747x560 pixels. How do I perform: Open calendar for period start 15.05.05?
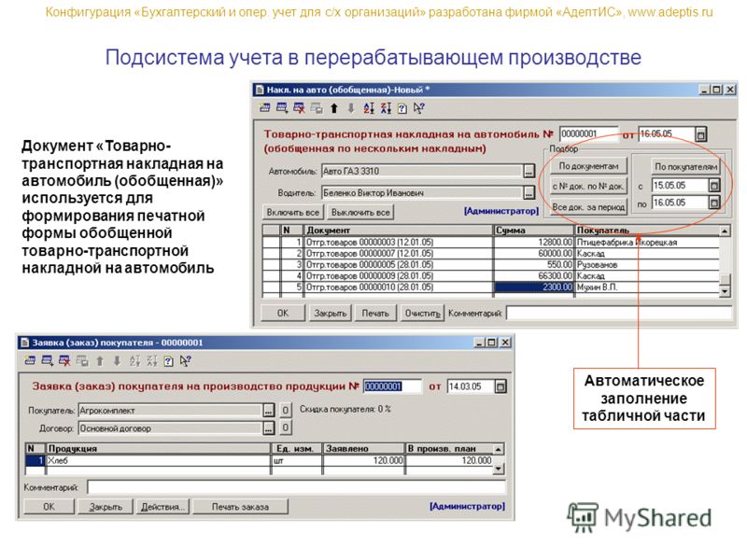click(713, 185)
